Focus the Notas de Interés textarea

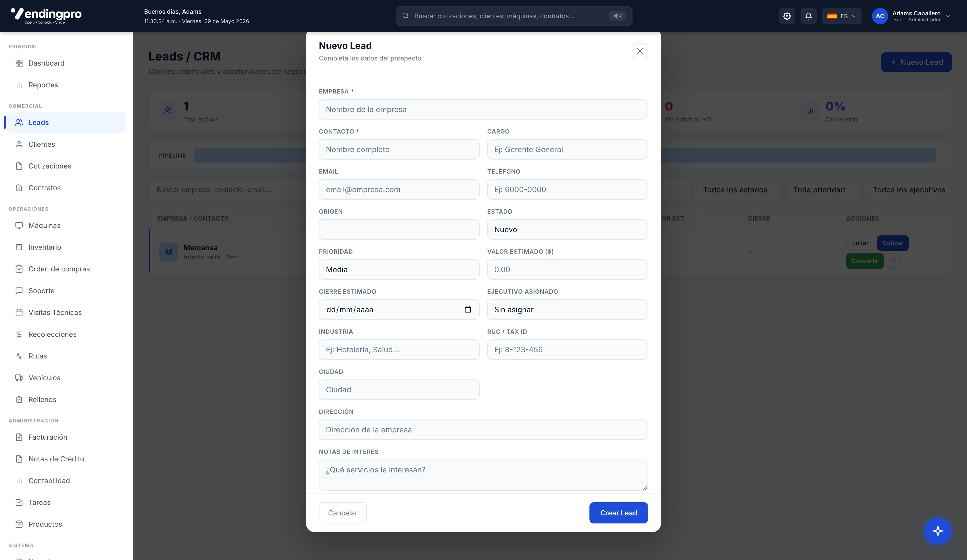483,475
